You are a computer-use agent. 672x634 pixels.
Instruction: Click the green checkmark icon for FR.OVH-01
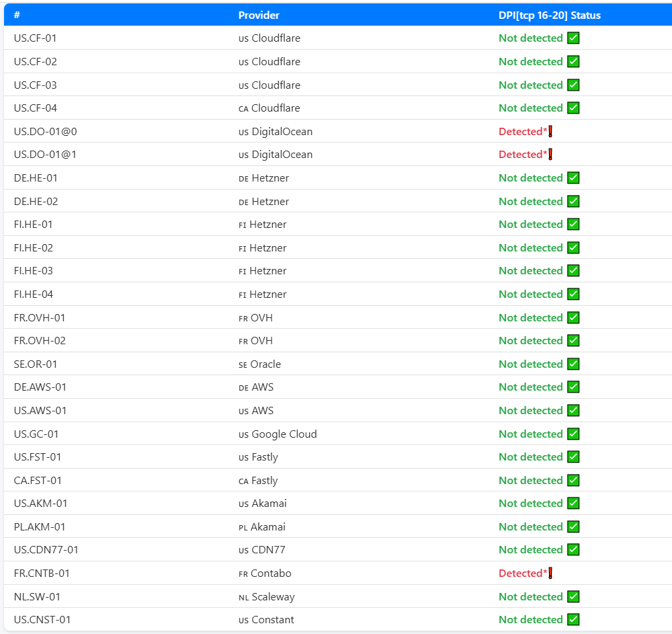click(x=573, y=317)
